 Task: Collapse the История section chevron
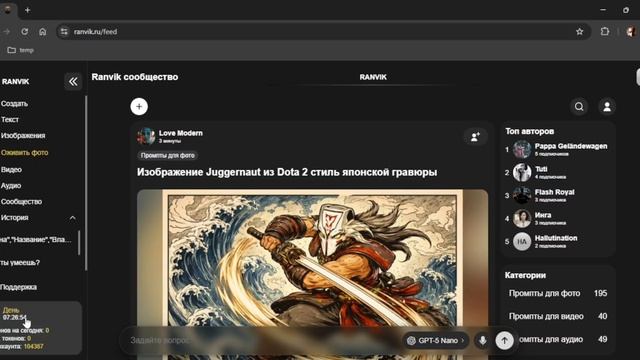coord(72,218)
